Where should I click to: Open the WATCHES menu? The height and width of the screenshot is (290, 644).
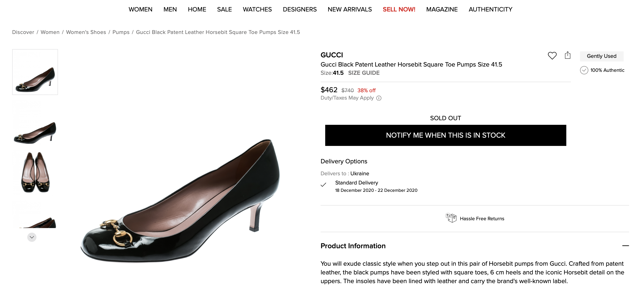pos(257,9)
